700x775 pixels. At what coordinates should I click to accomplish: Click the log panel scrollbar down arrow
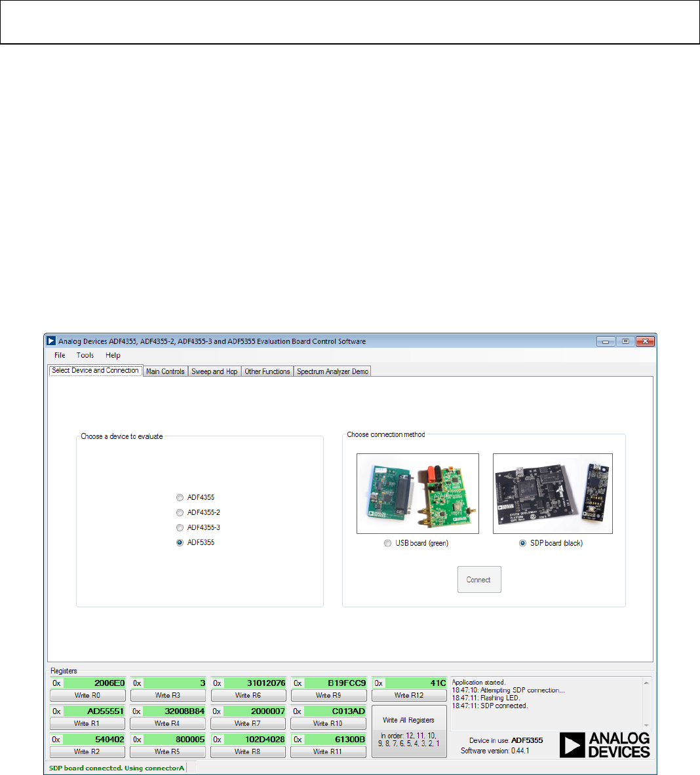point(647,725)
